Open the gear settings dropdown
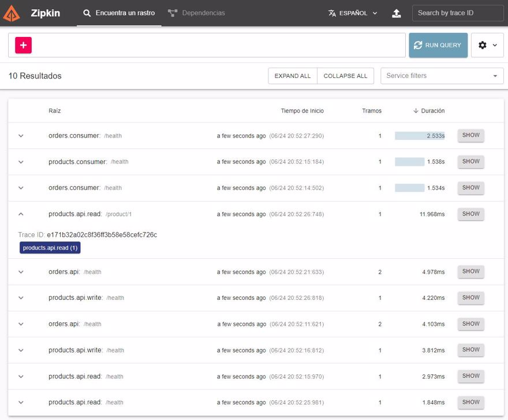 coord(487,45)
